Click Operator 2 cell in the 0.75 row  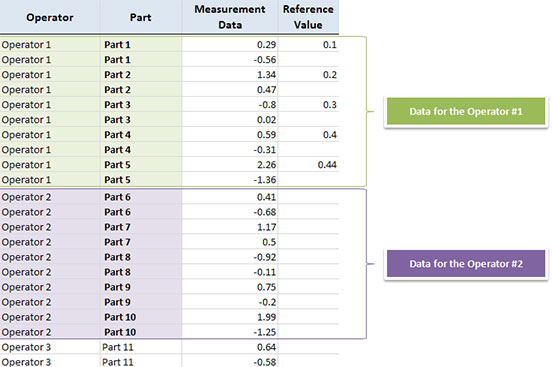tap(50, 287)
